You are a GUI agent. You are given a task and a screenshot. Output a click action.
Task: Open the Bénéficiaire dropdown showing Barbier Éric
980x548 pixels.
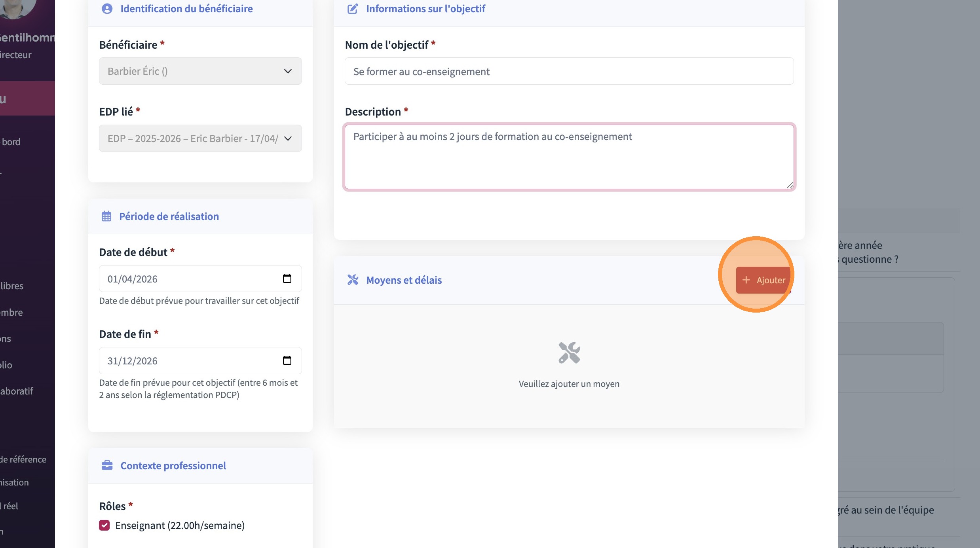(x=200, y=71)
